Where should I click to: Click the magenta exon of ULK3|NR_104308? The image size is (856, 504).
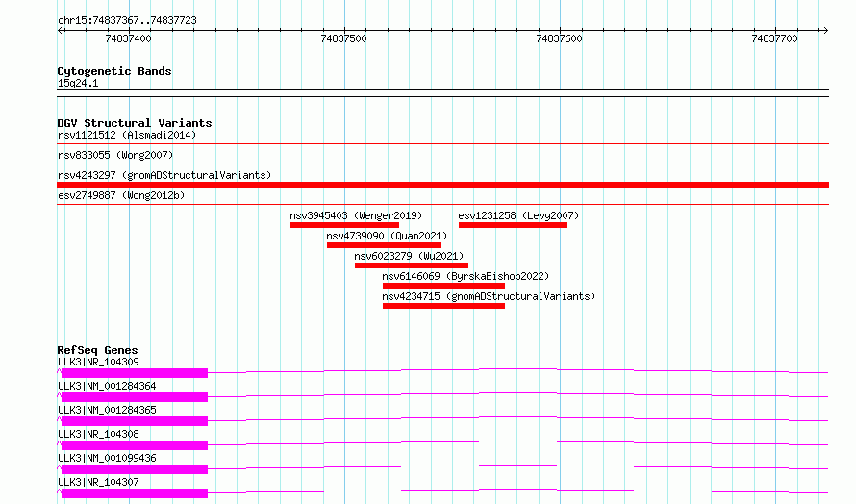click(x=135, y=445)
